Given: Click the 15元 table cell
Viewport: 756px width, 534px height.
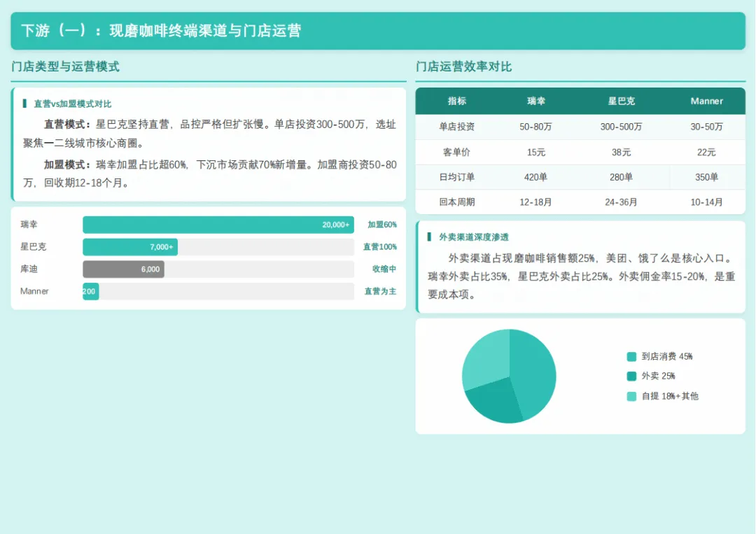Looking at the screenshot, I should coord(535,153).
